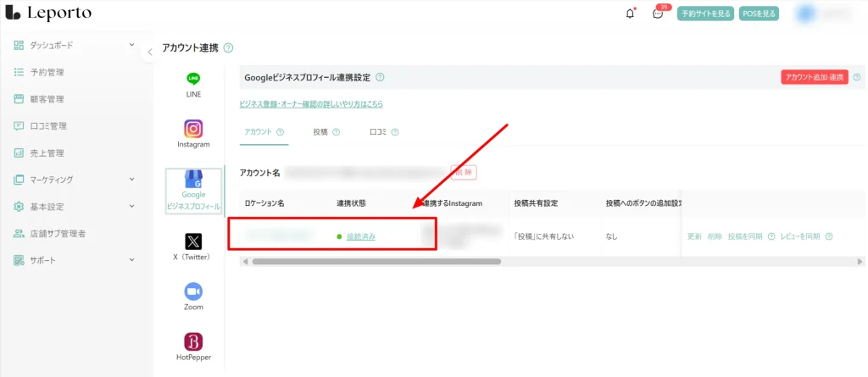Select the Instagram integration icon

coord(193,129)
